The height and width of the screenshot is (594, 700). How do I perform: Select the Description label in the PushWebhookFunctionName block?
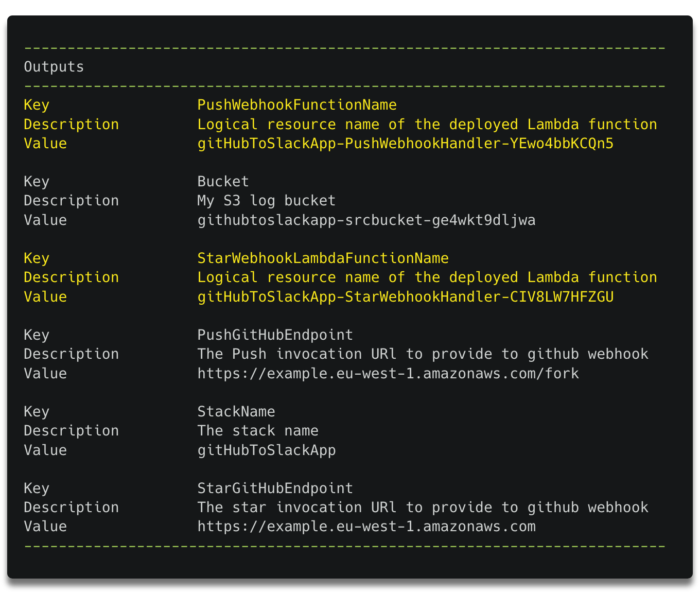[x=72, y=125]
